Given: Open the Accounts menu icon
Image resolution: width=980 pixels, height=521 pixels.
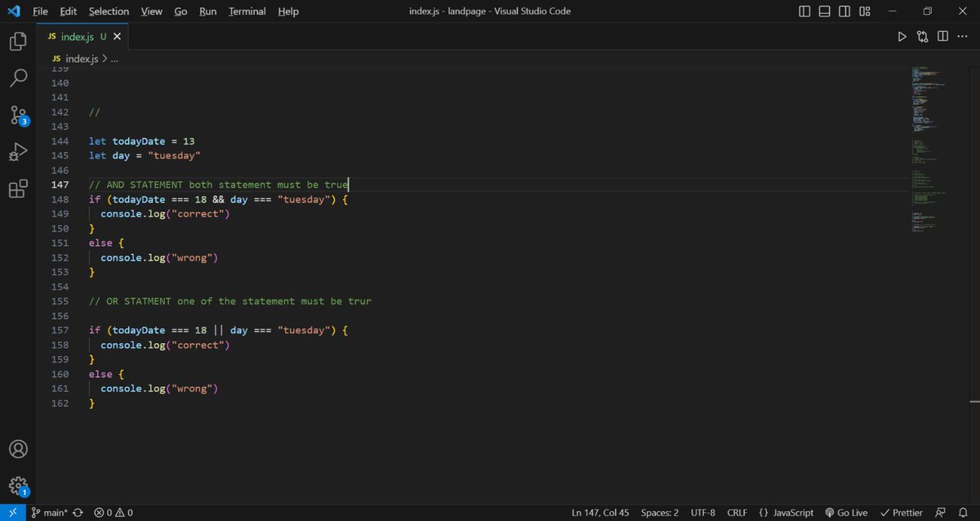Looking at the screenshot, I should tap(18, 449).
